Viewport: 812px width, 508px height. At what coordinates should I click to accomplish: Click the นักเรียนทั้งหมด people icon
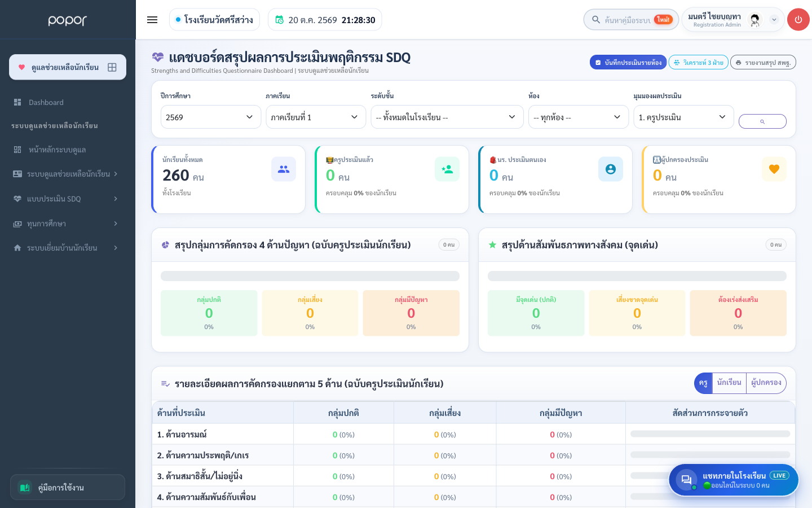(x=284, y=169)
